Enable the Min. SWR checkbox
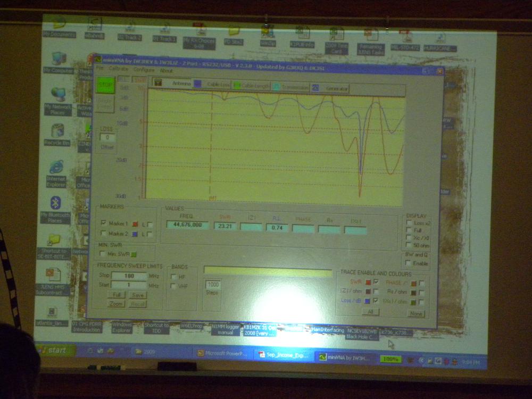532x399 pixels. [x=102, y=253]
